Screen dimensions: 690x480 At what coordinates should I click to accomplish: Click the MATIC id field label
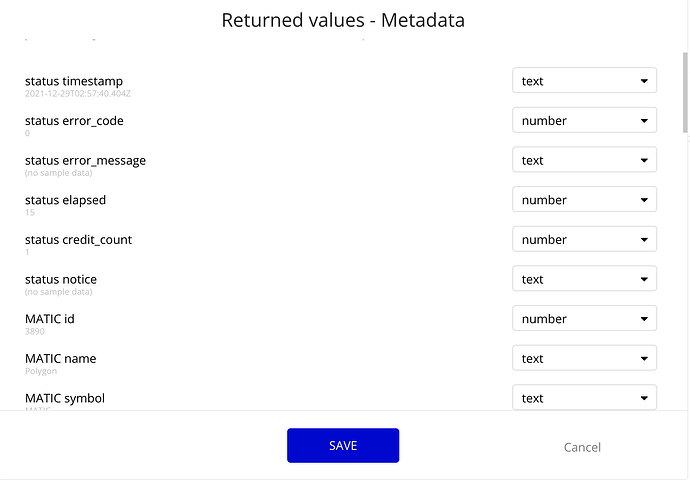[50, 319]
